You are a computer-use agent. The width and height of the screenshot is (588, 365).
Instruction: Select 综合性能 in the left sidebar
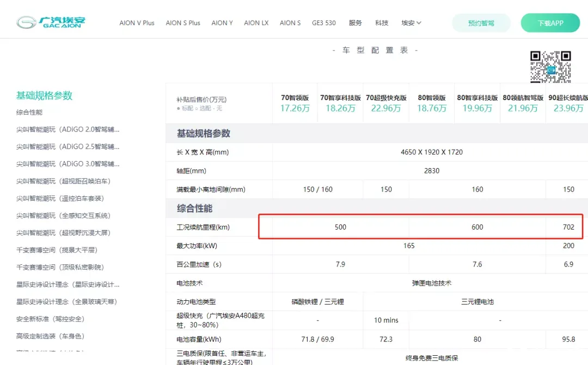click(29, 113)
